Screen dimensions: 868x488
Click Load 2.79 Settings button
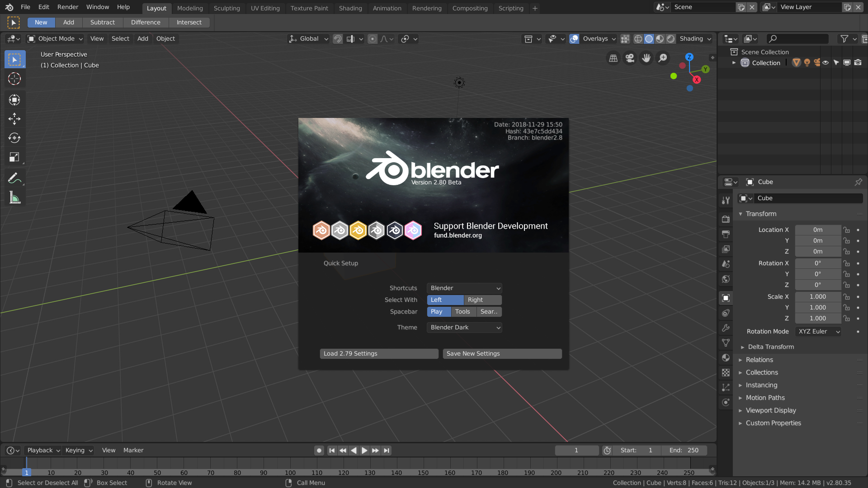[x=380, y=353]
